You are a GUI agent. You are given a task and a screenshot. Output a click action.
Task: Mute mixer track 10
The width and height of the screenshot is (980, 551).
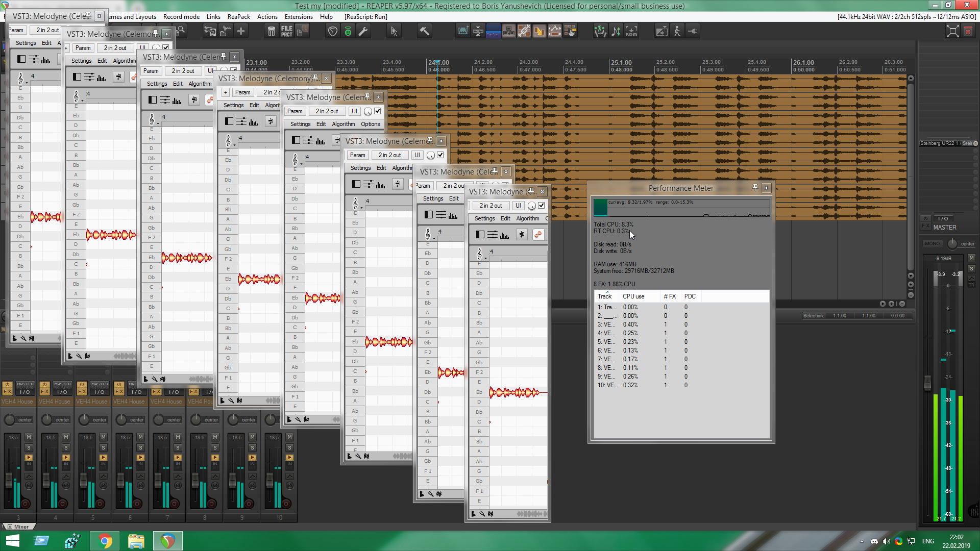pos(289,437)
